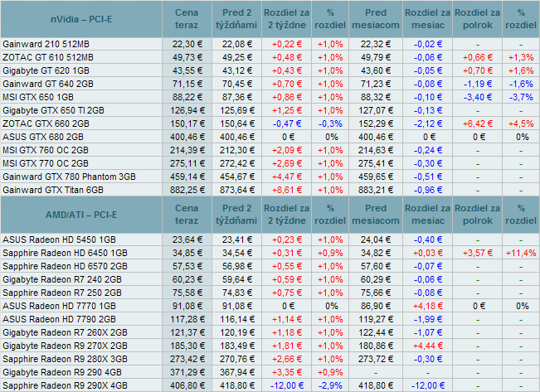Click the two-week difference +4,47 €
This screenshot has width=540, height=392.
[287, 177]
